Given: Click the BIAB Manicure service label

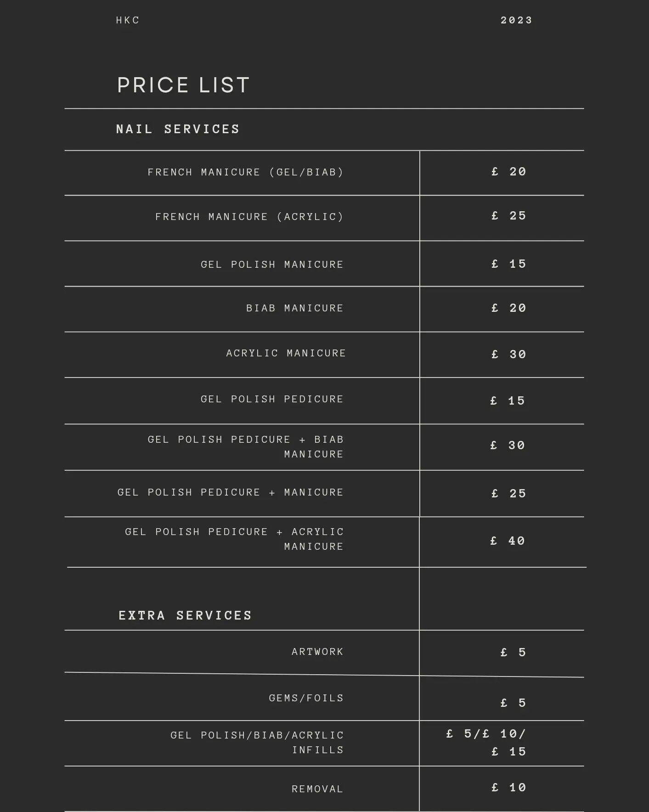Looking at the screenshot, I should [x=294, y=308].
